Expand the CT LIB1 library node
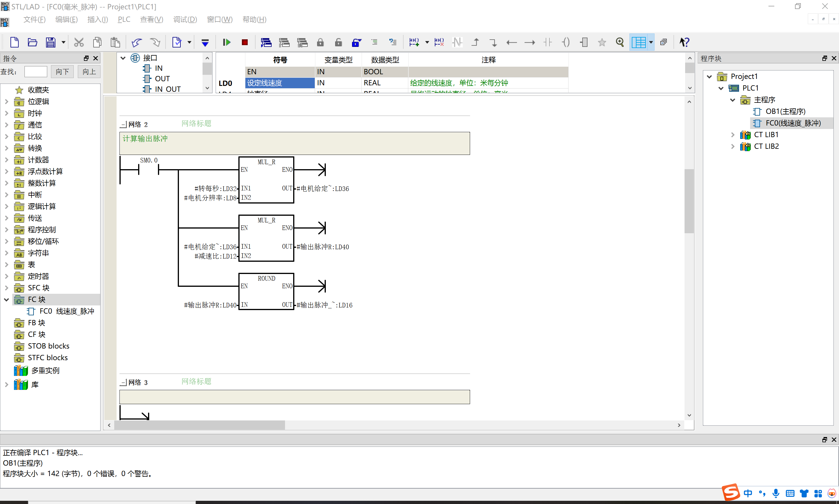Viewport: 839px width, 504px height. pyautogui.click(x=733, y=135)
